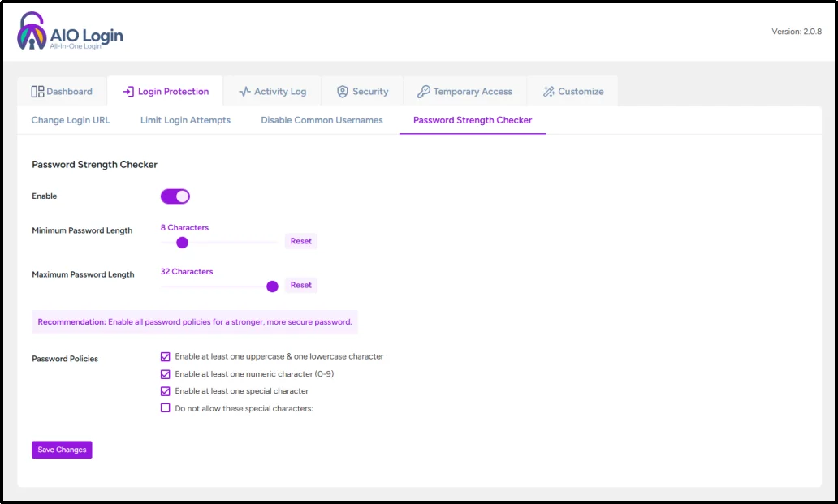Click the Save Changes button
Viewport: 838px width, 504px height.
click(62, 449)
